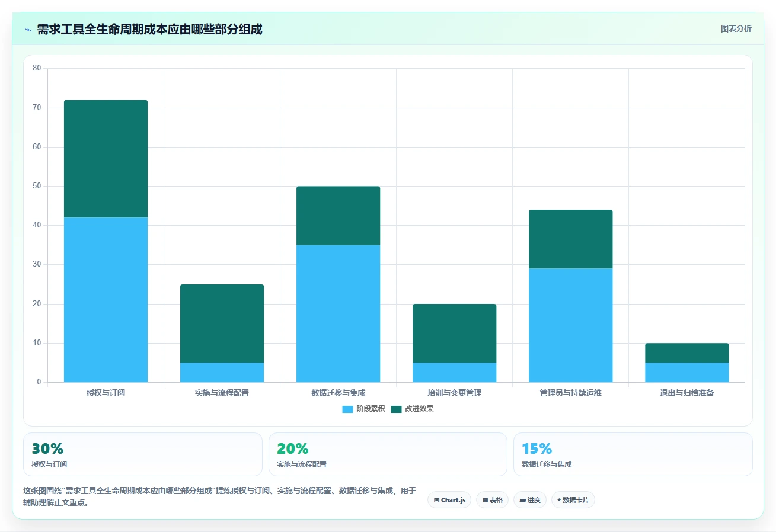776x532 pixels.
Task: Click the blue segment of 管理员与持续运维 bar
Action: (x=570, y=325)
